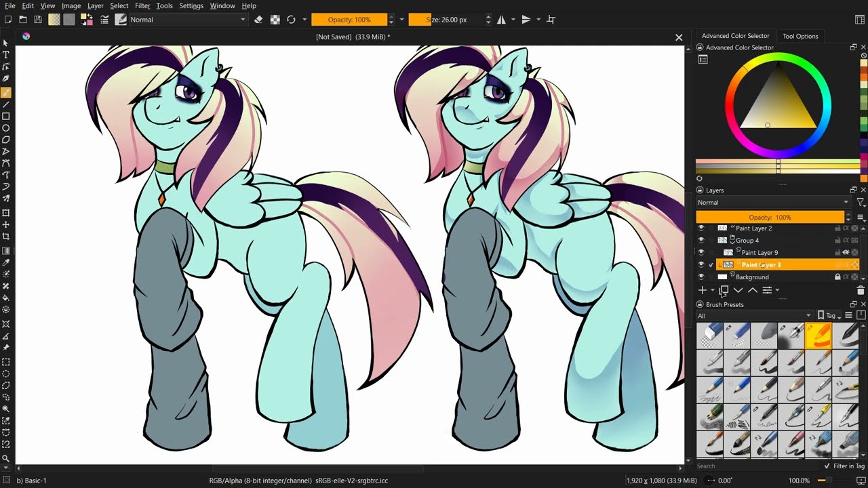The width and height of the screenshot is (868, 488).
Task: Select the Crop tool
Action: click(6, 237)
